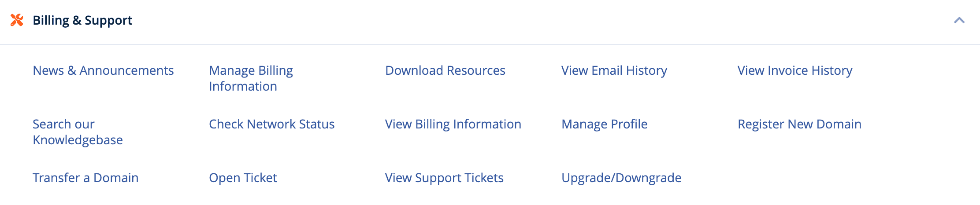Start Transfer a Domain
The height and width of the screenshot is (205, 980).
(85, 178)
